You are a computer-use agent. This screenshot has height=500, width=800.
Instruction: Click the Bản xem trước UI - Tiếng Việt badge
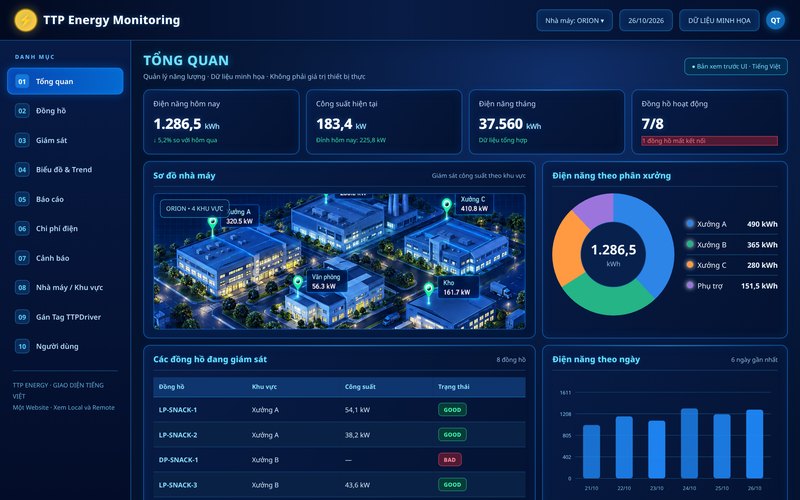736,66
